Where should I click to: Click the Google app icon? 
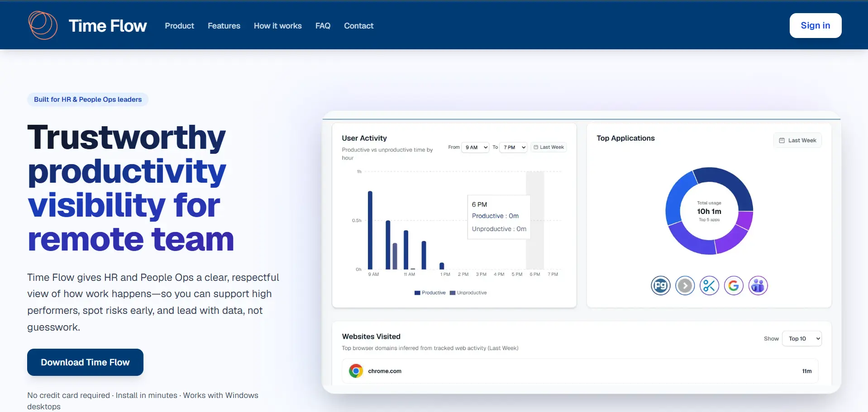coord(734,286)
